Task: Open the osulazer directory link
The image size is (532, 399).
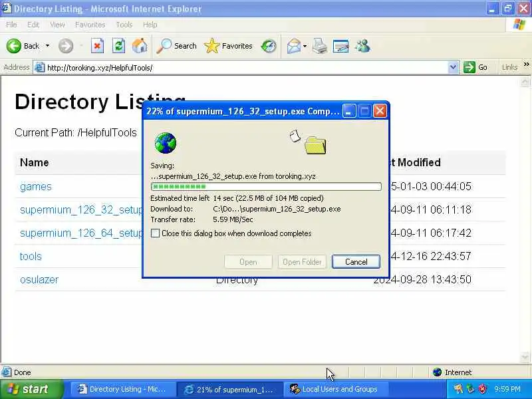Action: point(39,279)
